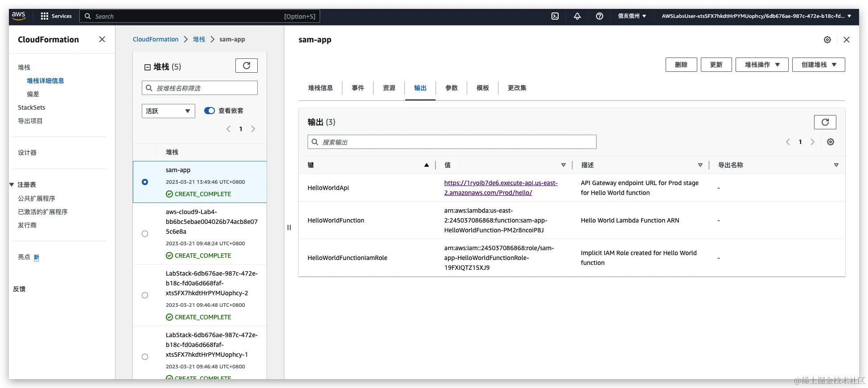Image resolution: width=868 pixels, height=388 pixels.
Task: Open the 堆栈操作 dropdown button
Action: tap(762, 65)
